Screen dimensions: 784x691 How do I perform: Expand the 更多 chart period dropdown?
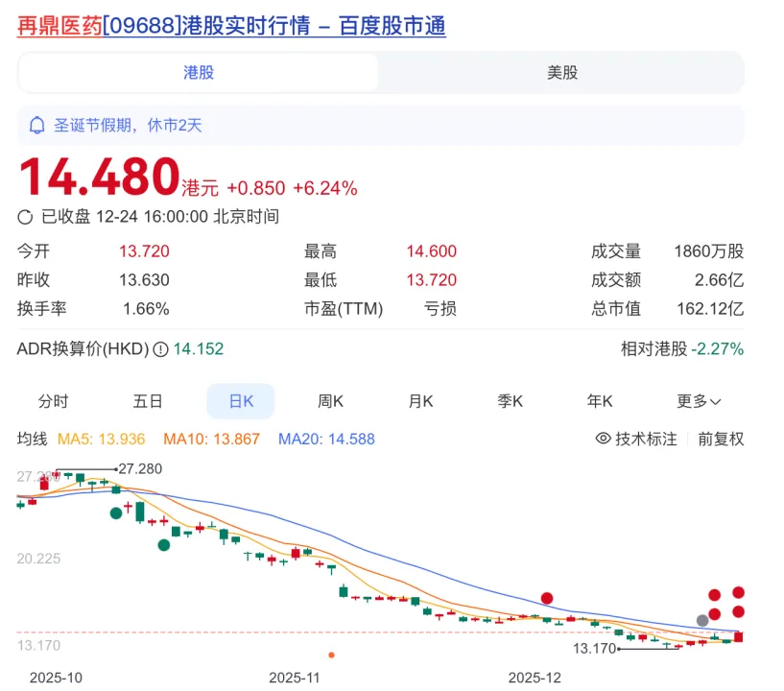[699, 401]
